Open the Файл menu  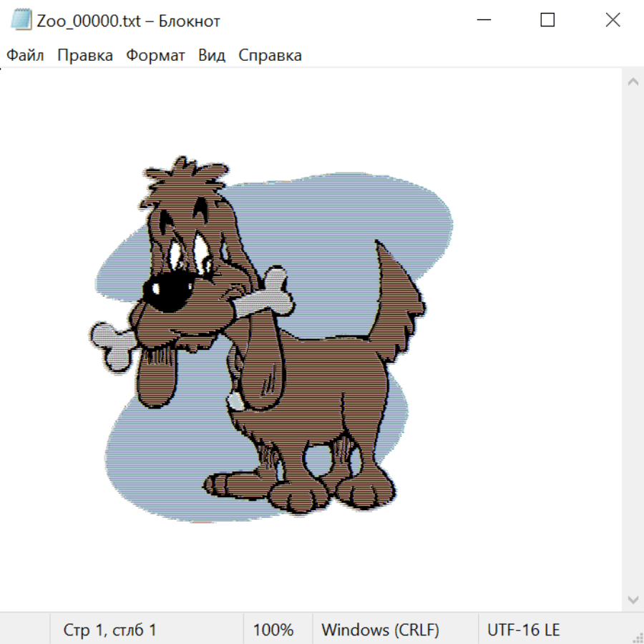(25, 55)
